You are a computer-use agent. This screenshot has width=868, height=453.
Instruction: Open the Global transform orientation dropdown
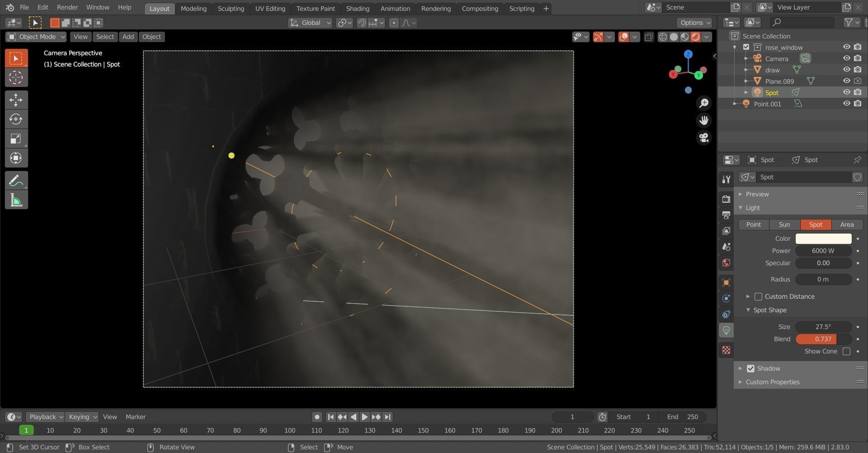(x=310, y=23)
